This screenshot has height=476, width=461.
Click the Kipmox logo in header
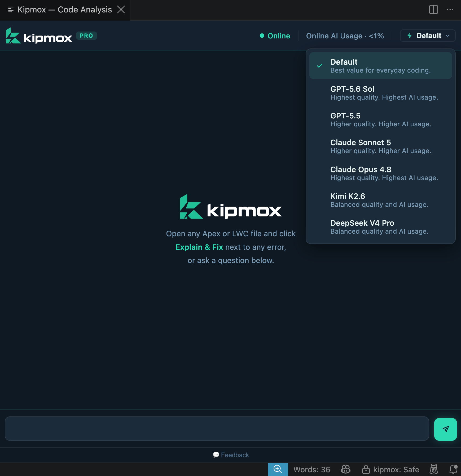coord(39,36)
